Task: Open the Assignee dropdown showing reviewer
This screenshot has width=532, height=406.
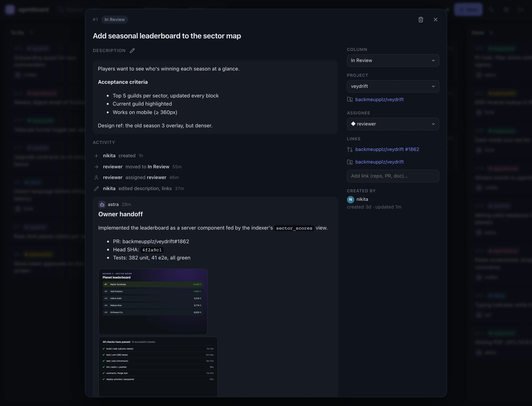Action: coord(393,124)
